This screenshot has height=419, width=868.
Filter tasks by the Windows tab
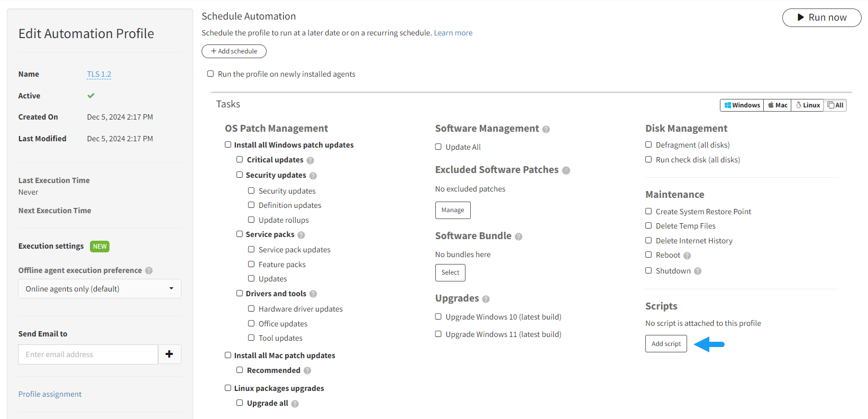tap(742, 105)
